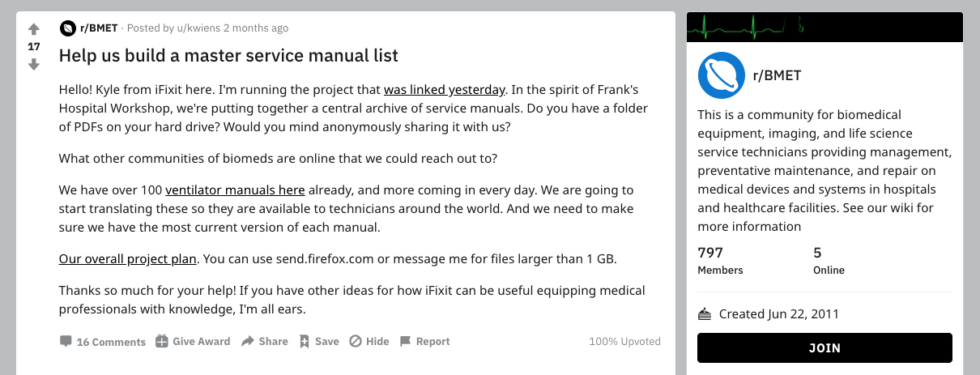Open the large r/BMET sidebar avatar

(x=722, y=75)
